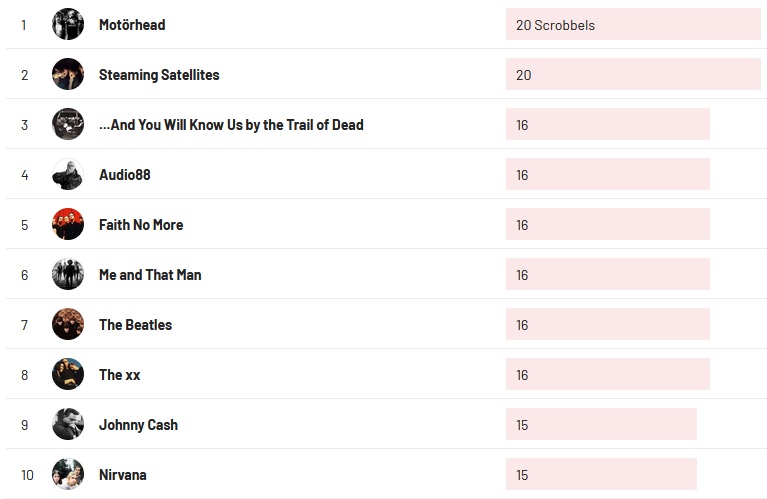767x499 pixels.
Task: Open Steaming Satellites' avatar image
Action: tap(68, 74)
